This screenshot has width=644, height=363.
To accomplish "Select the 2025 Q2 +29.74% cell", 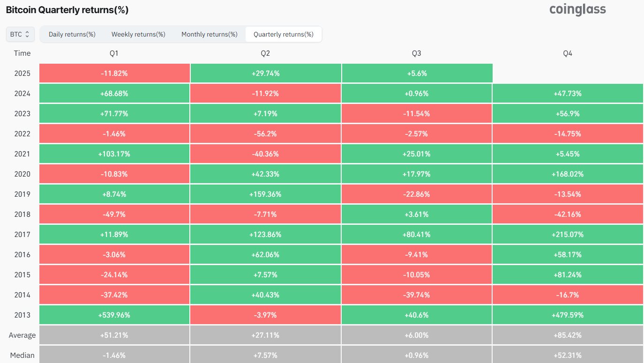I will [265, 74].
